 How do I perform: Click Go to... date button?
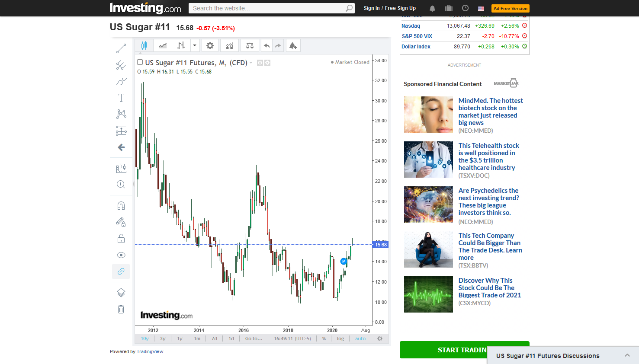[x=254, y=338]
